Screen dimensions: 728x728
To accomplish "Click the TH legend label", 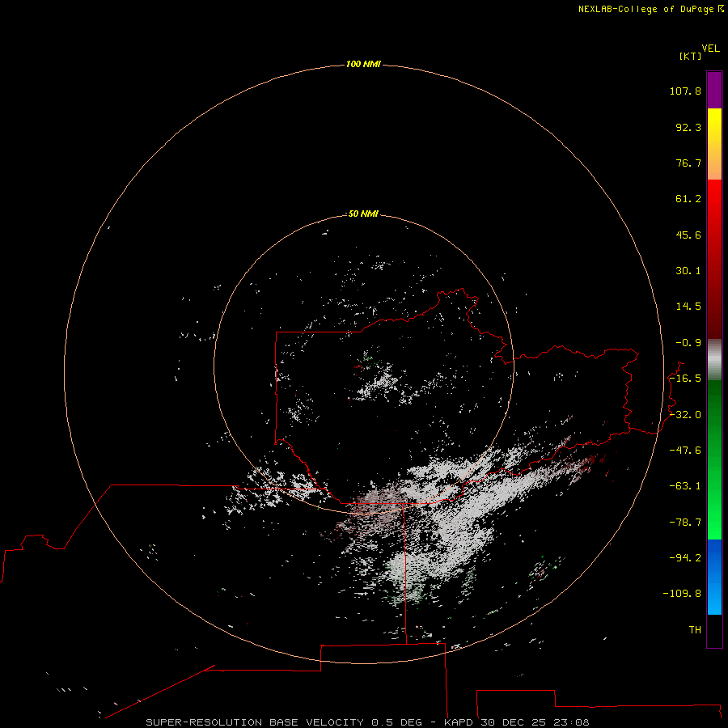I will [x=695, y=630].
